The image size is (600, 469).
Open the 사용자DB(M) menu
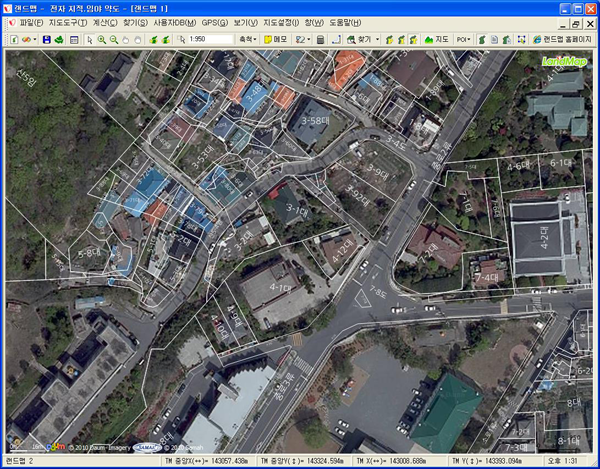point(174,23)
